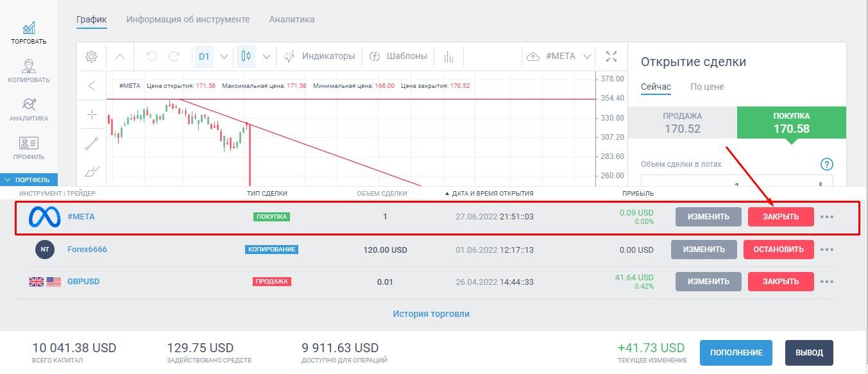Switch to the Analytics top tab
Screen dimensions: 868x374
coord(292,19)
